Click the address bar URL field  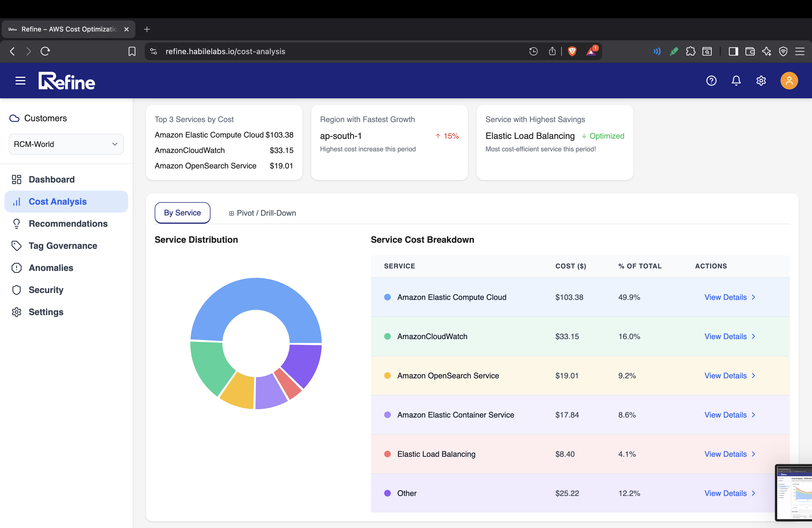click(341, 52)
